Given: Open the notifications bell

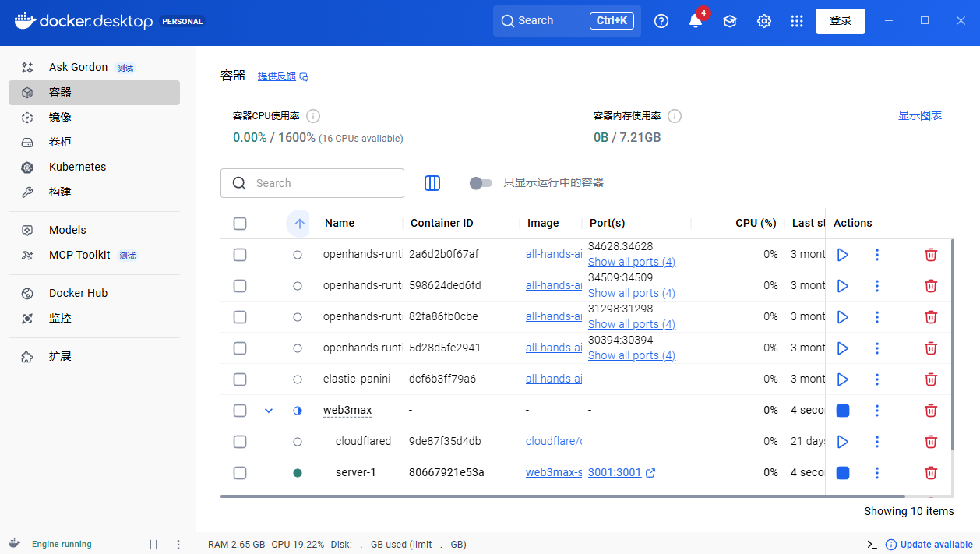Looking at the screenshot, I should tap(696, 21).
